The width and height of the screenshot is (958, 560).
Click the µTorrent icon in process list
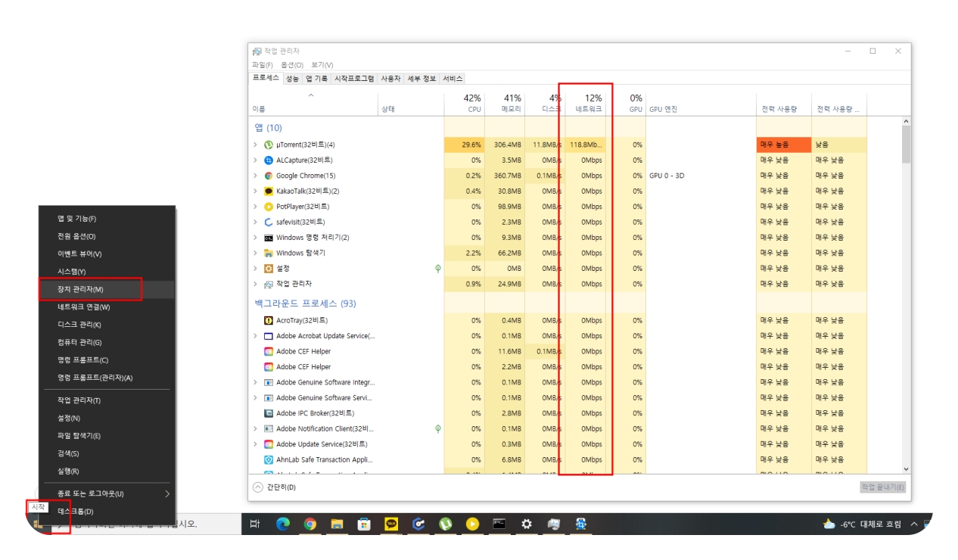[x=268, y=145]
